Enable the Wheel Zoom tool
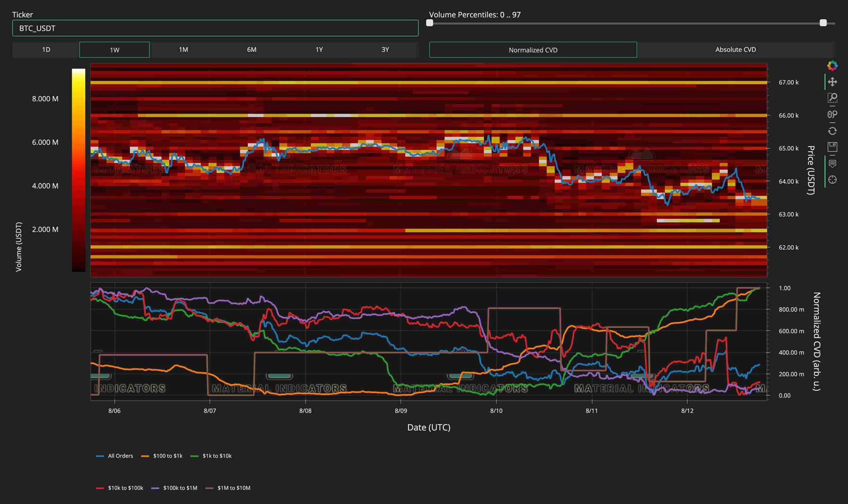 click(832, 114)
